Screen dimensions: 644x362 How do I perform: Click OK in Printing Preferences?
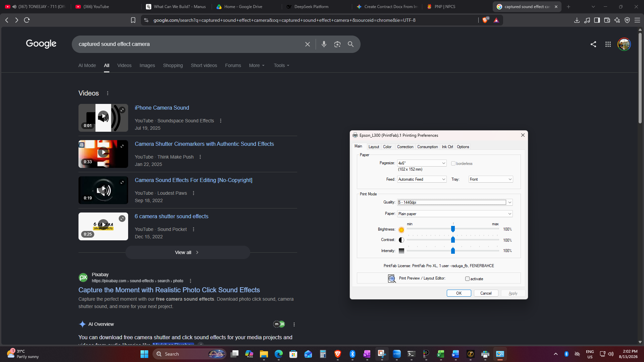(x=459, y=293)
